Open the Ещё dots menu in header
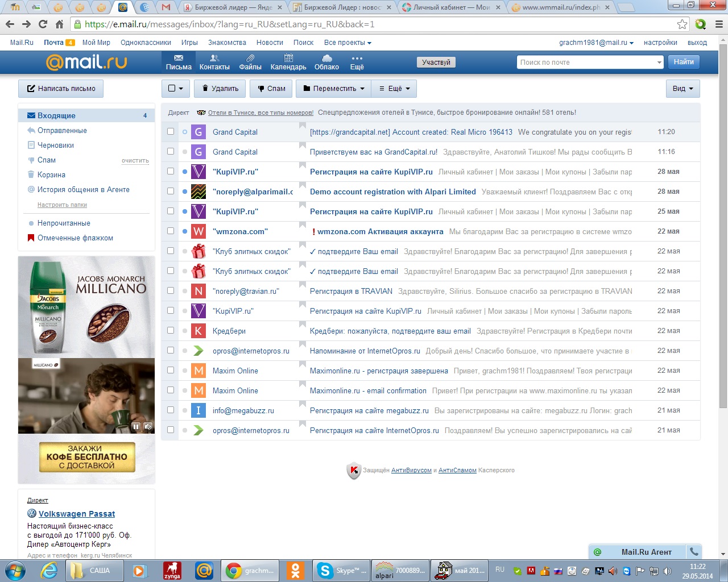Image resolution: width=728 pixels, height=582 pixels. [357, 63]
